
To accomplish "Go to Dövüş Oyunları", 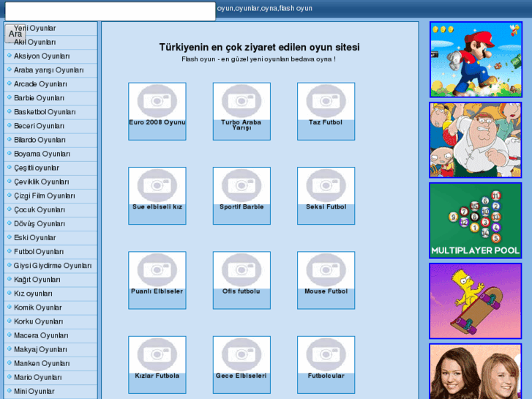I will [40, 223].
